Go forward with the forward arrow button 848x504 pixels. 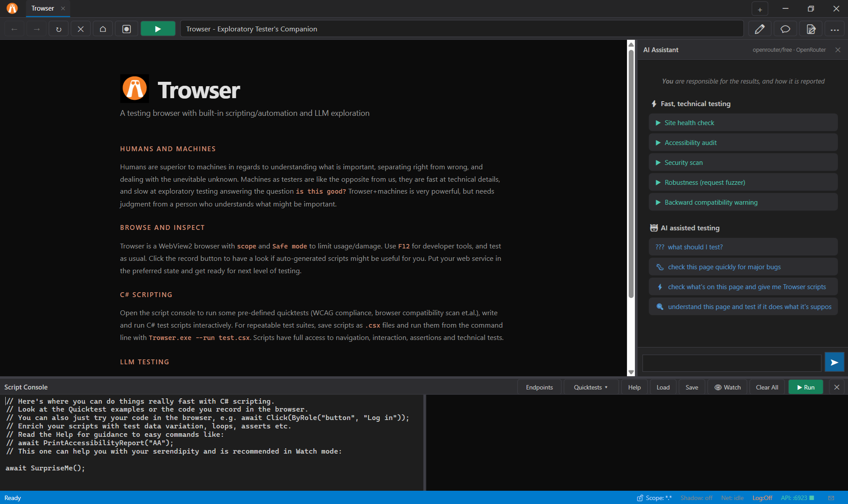click(37, 29)
